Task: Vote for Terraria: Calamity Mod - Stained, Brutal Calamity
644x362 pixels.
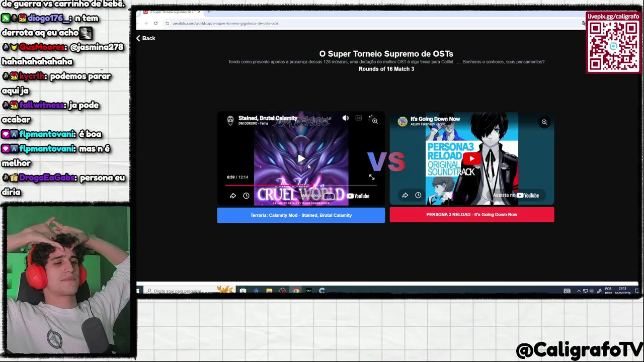Action: 301,215
